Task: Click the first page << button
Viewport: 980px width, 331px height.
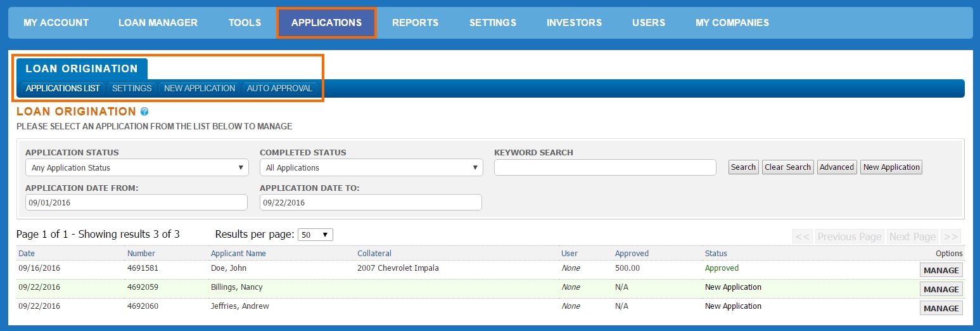Action: pyautogui.click(x=803, y=237)
